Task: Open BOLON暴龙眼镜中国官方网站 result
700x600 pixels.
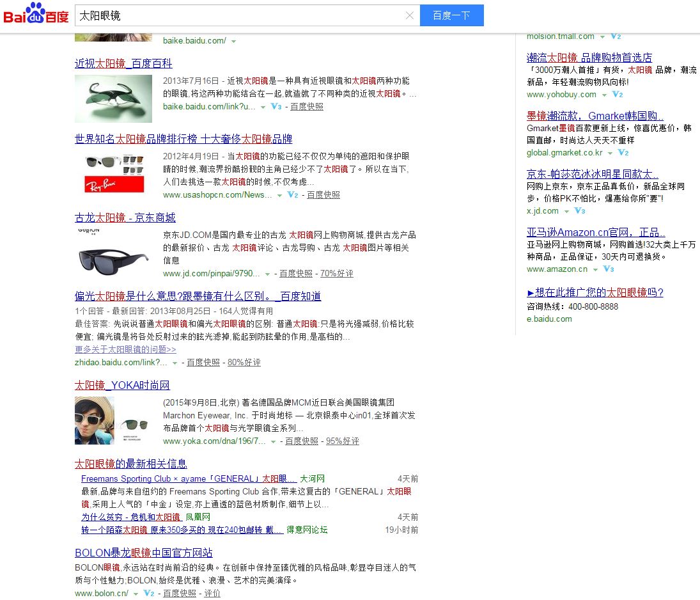Action: (x=143, y=553)
